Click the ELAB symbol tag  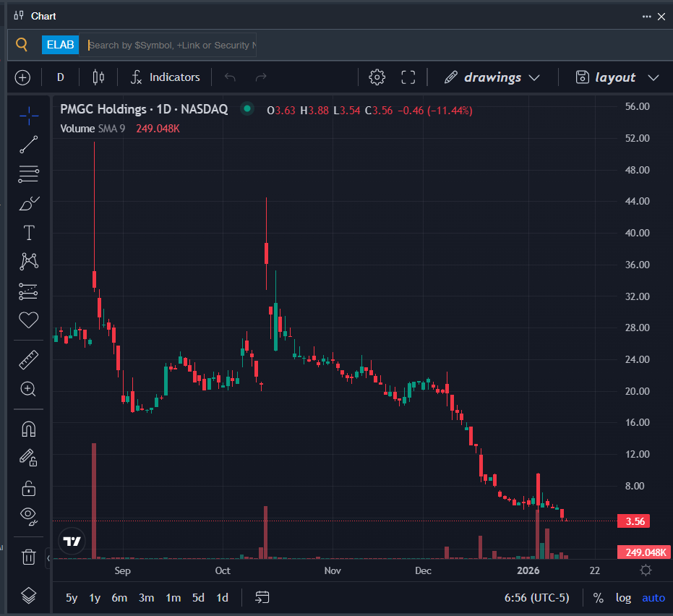click(x=60, y=45)
